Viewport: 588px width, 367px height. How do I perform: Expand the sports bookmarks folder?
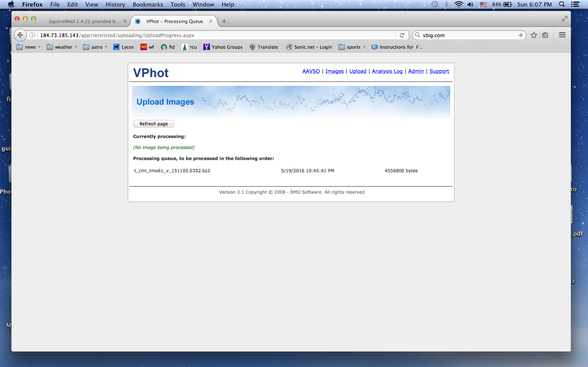point(352,47)
